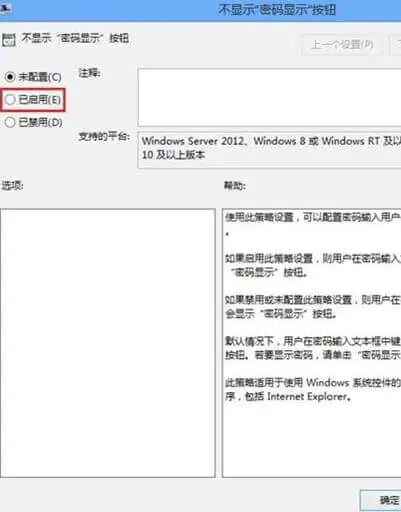Click the 注释: label

(x=89, y=73)
